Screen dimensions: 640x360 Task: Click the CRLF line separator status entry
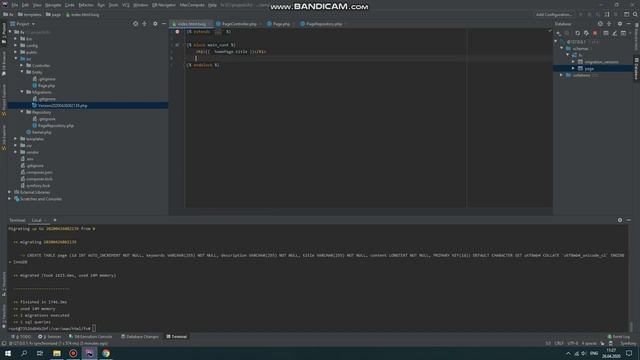click(559, 343)
